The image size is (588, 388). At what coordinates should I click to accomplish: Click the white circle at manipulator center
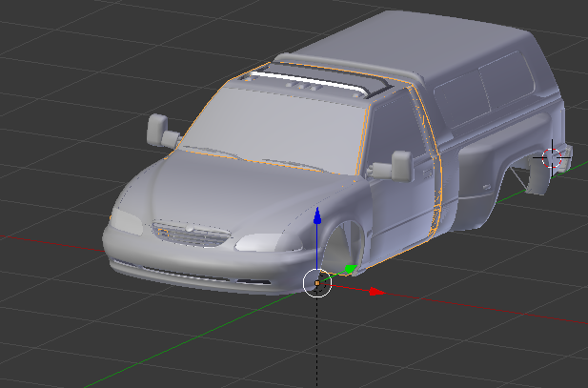(x=317, y=283)
